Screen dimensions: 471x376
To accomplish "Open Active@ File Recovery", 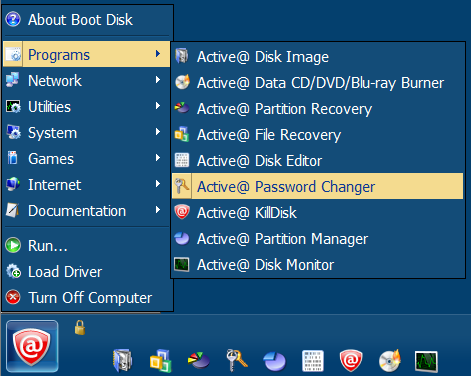I will 318,134.
